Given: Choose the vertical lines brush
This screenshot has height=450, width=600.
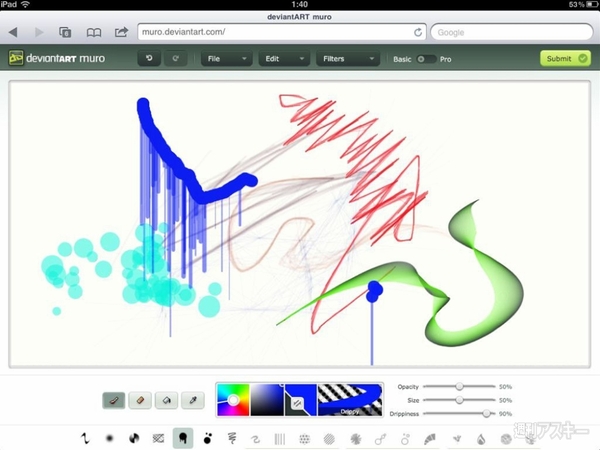Looking at the screenshot, I should tap(280, 439).
